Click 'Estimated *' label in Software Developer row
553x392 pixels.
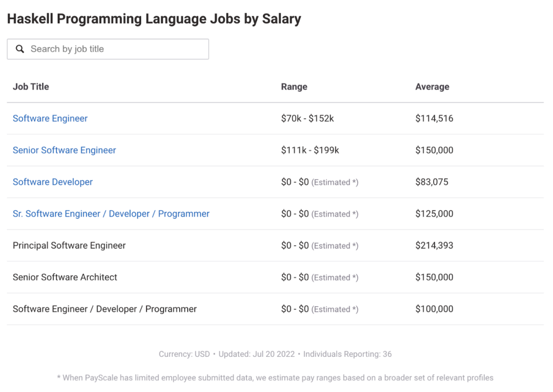pos(335,183)
